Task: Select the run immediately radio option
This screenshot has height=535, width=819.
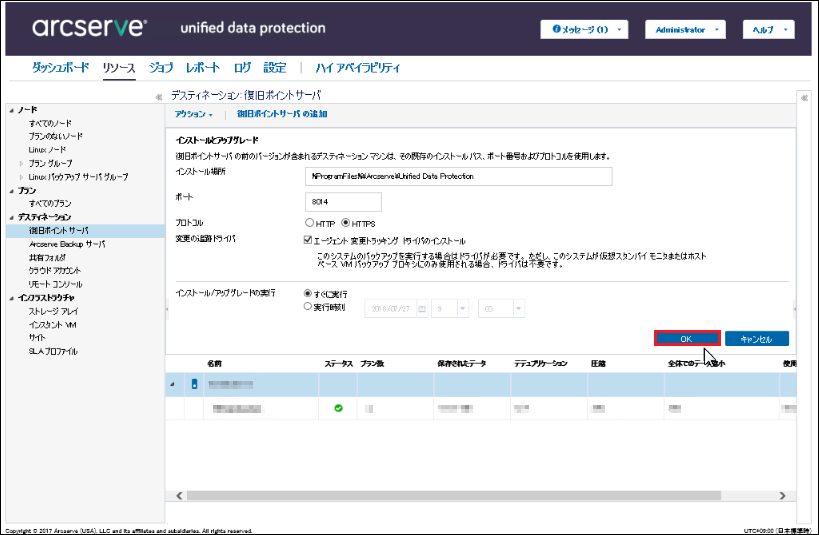Action: 308,294
